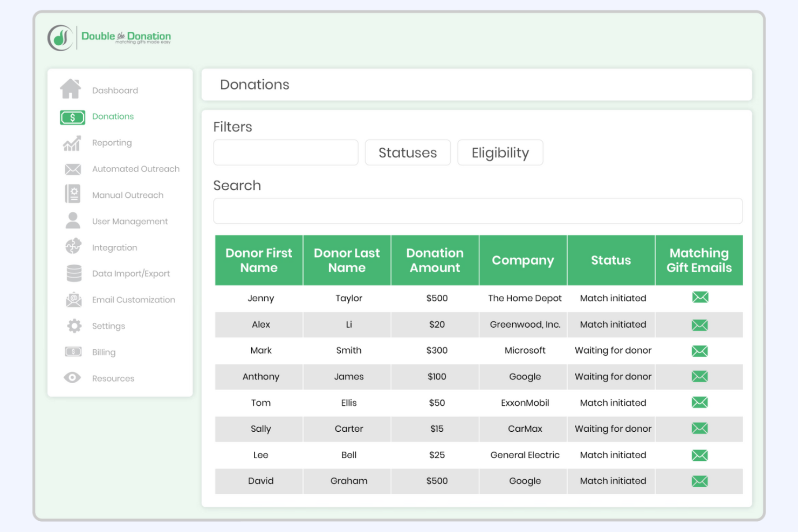Click the Manual Outreach address book icon
This screenshot has width=798, height=532.
pos(73,194)
